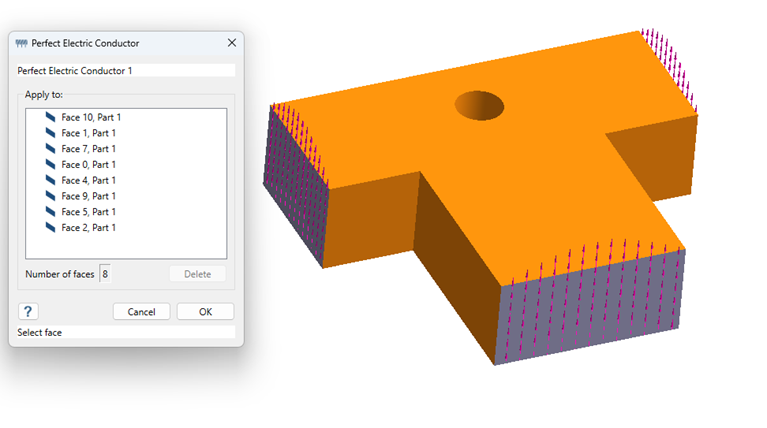The image size is (767, 428).
Task: Open help with the question mark button
Action: tap(28, 312)
